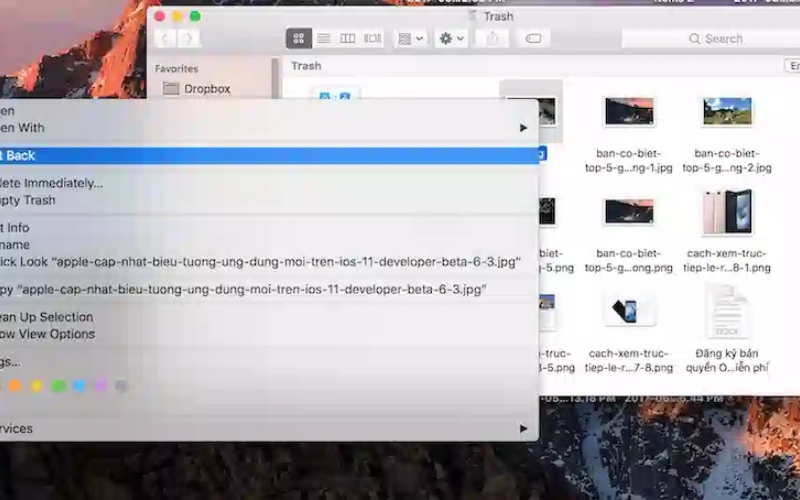This screenshot has height=500, width=800.
Task: Choose Tags… in context menu
Action: coord(269,362)
